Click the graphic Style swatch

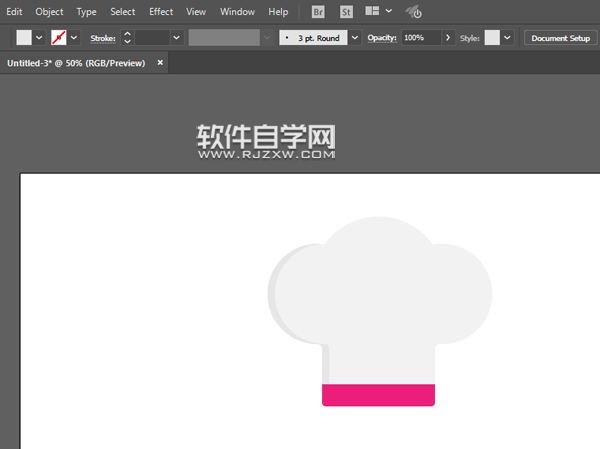click(x=492, y=37)
